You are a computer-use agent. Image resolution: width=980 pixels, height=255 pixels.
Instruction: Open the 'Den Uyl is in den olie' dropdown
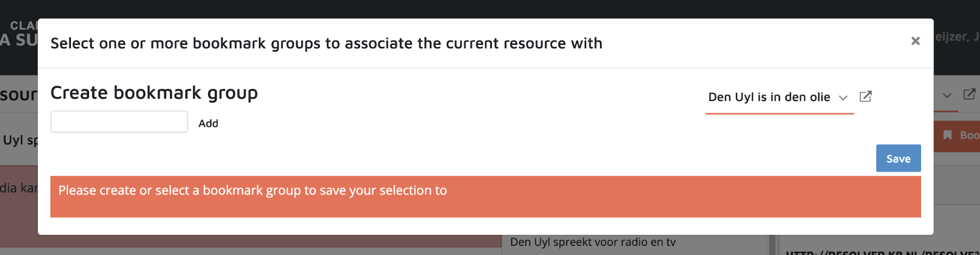(769, 97)
